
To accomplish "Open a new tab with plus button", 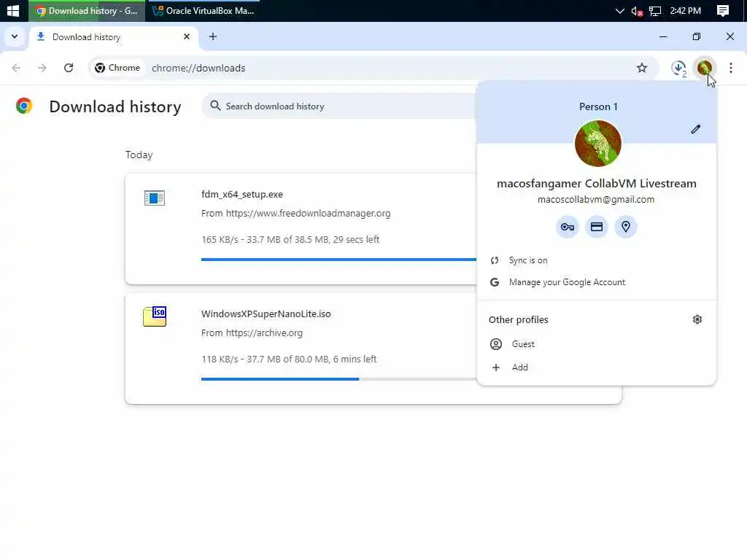I will (x=213, y=36).
